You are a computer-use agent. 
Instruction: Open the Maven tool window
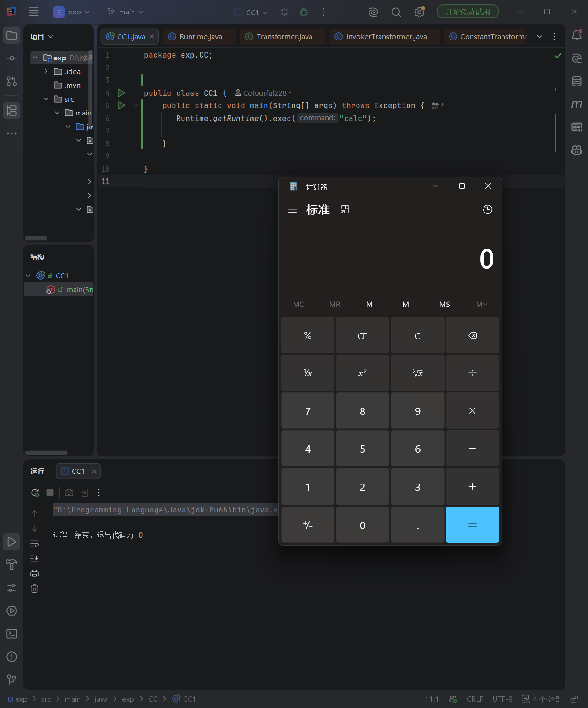(576, 104)
